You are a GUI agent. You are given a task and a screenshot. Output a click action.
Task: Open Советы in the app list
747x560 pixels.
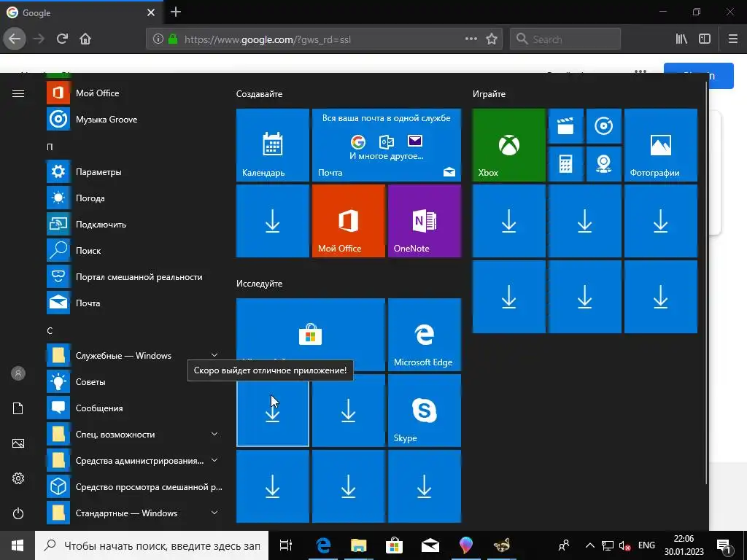[x=135, y=381]
